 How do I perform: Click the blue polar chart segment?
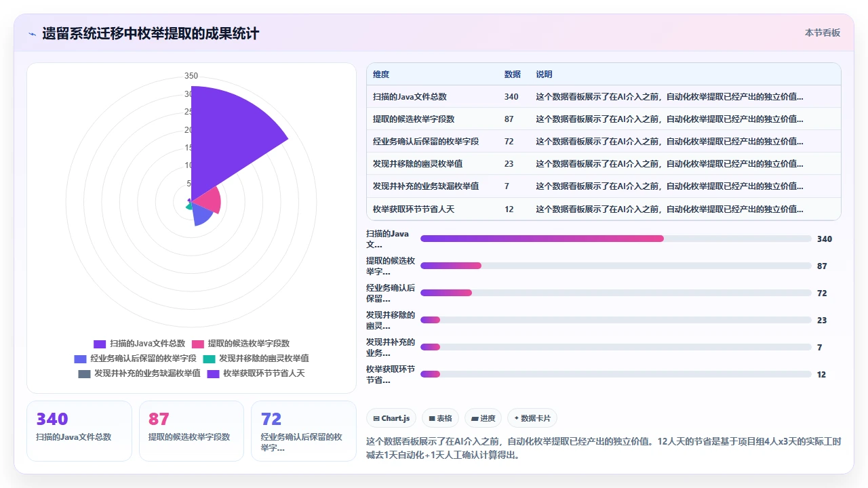202,216
